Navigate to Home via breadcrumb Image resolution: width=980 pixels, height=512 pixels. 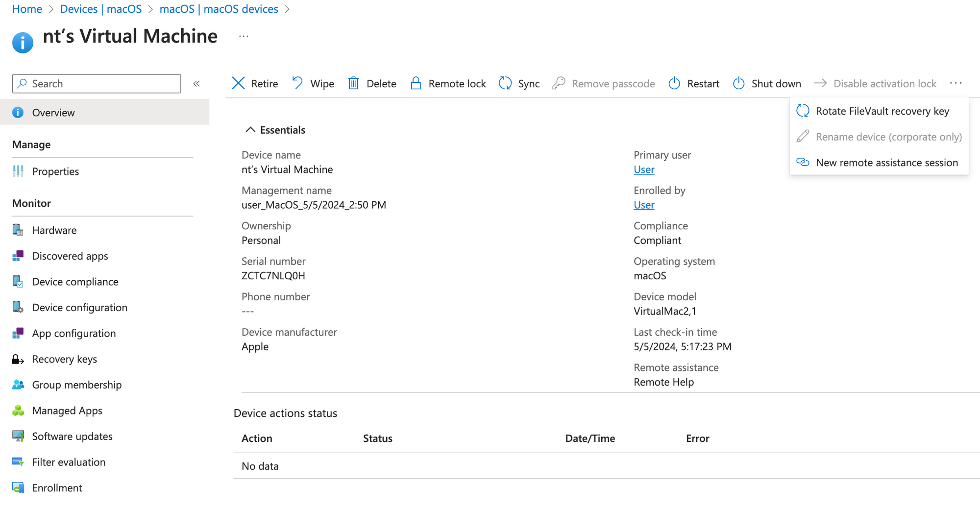point(27,9)
